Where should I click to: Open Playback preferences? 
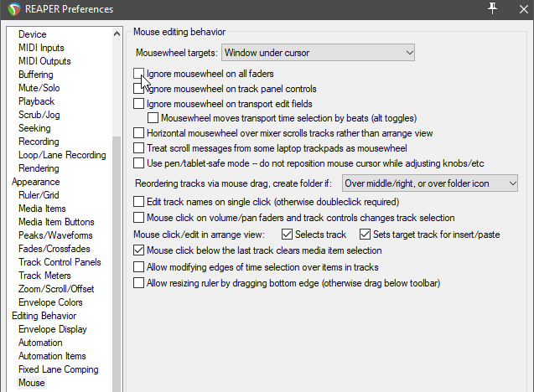point(36,101)
